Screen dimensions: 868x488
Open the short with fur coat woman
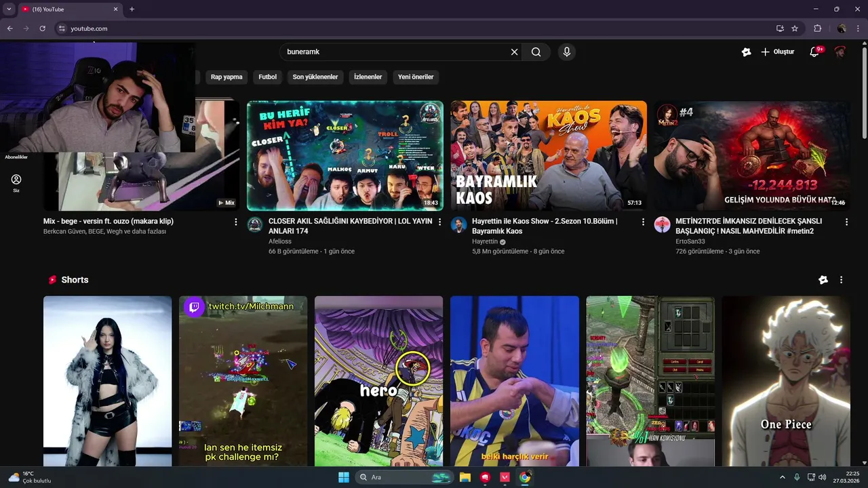pos(107,381)
